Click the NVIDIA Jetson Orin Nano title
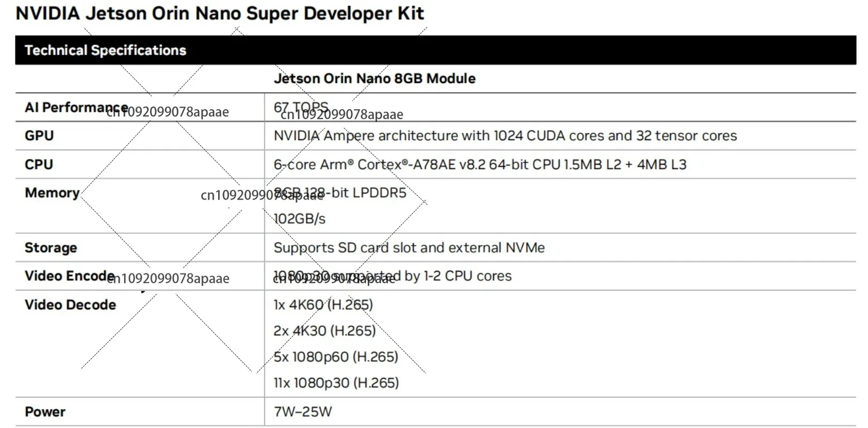The height and width of the screenshot is (428, 868). 220,13
